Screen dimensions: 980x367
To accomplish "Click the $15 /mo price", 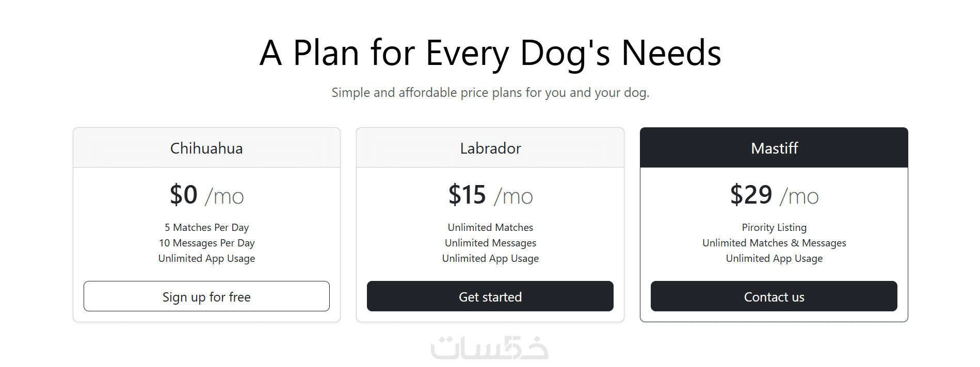I will tap(490, 195).
